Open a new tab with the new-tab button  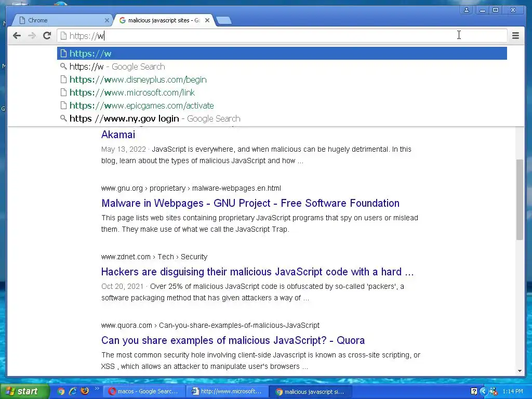click(224, 20)
